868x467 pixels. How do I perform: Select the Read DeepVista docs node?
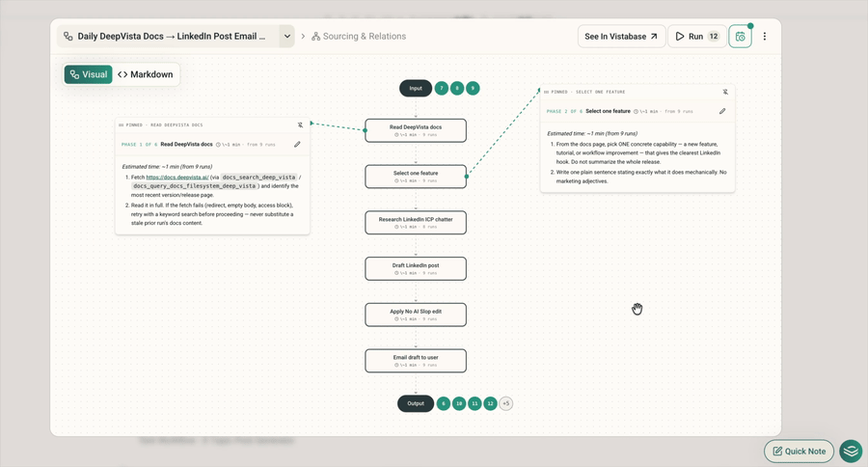pyautogui.click(x=416, y=130)
